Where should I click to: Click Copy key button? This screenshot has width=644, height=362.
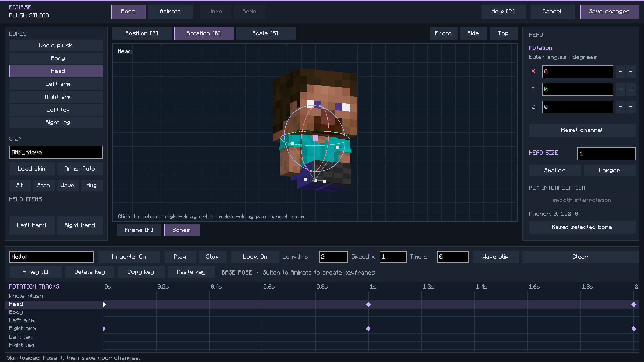click(x=141, y=272)
